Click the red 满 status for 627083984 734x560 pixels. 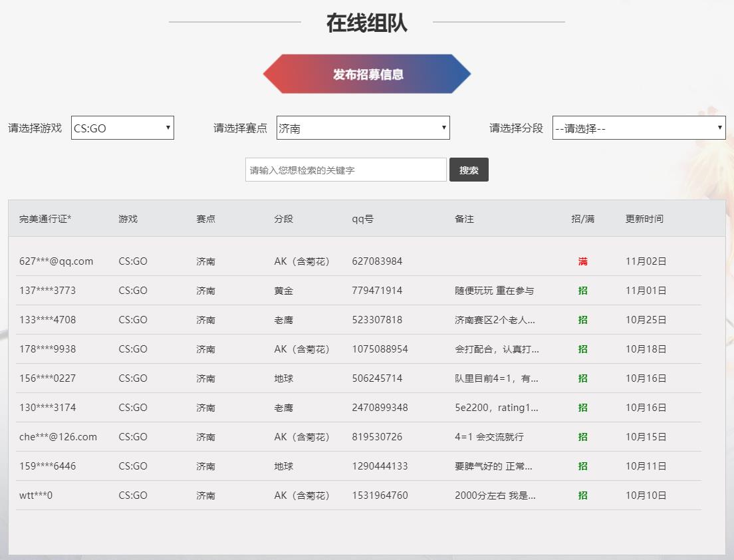click(583, 261)
